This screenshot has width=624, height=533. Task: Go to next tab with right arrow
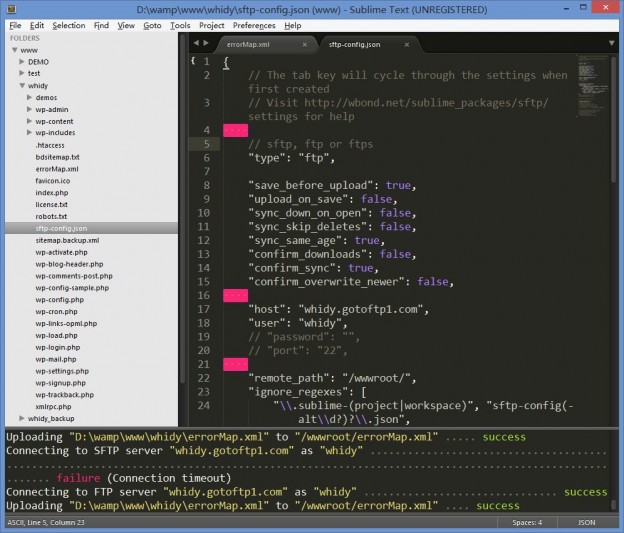[206, 43]
